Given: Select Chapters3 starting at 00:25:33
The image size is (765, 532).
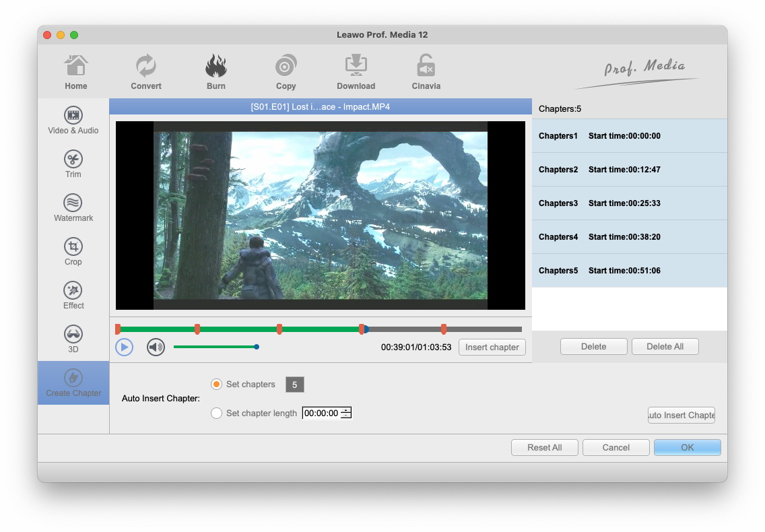Looking at the screenshot, I should click(x=630, y=203).
